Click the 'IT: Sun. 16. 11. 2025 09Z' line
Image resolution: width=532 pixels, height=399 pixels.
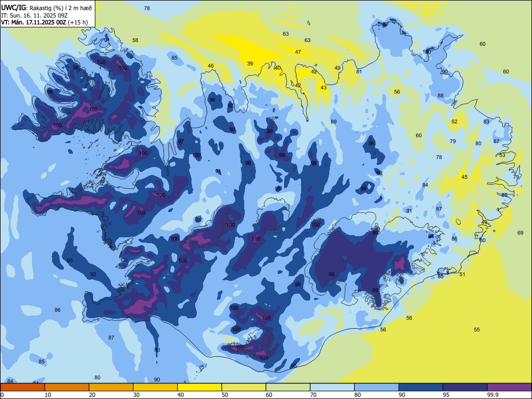click(34, 15)
